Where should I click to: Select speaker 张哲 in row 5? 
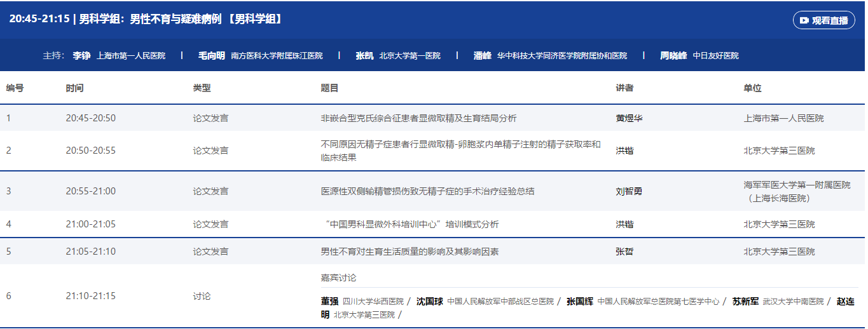click(x=624, y=252)
